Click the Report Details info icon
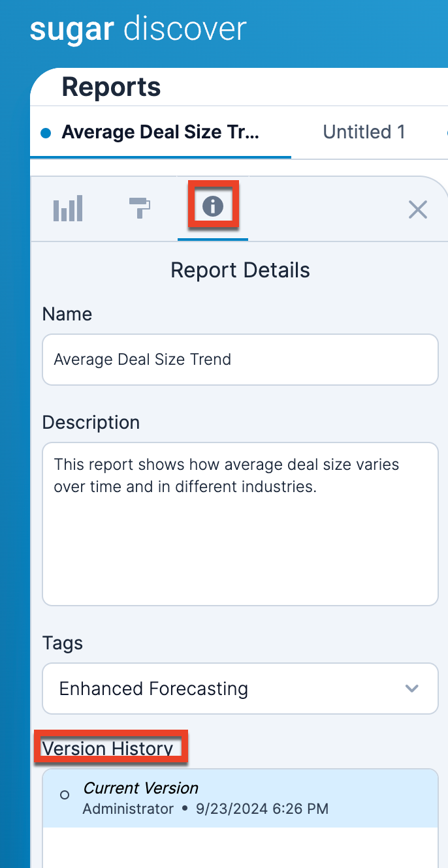Image resolution: width=448 pixels, height=868 pixels. point(213,207)
